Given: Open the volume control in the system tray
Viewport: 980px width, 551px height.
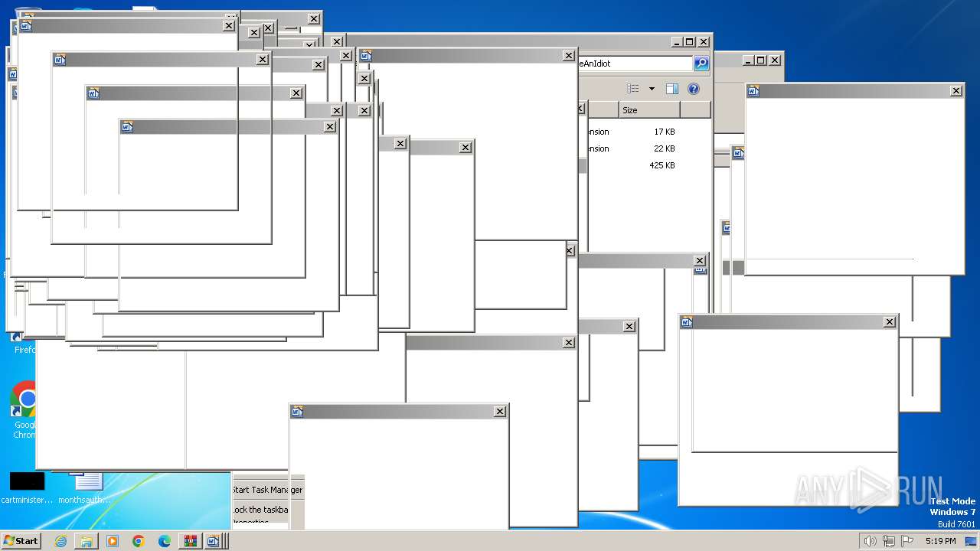Looking at the screenshot, I should (870, 541).
